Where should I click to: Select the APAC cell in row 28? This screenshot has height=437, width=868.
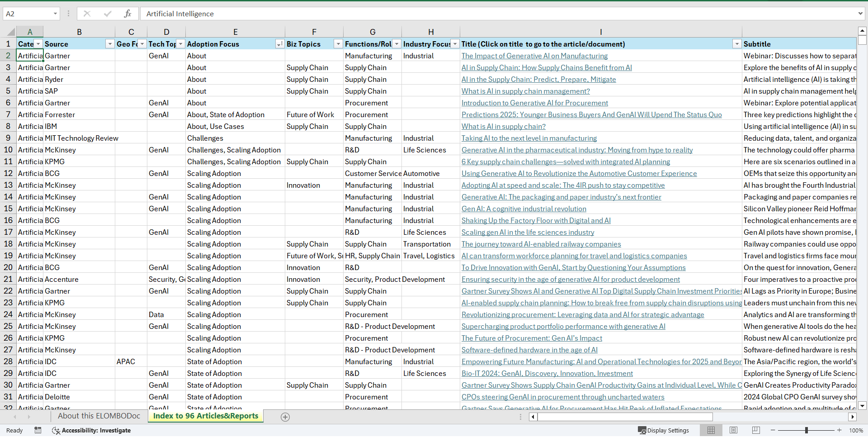coord(131,361)
